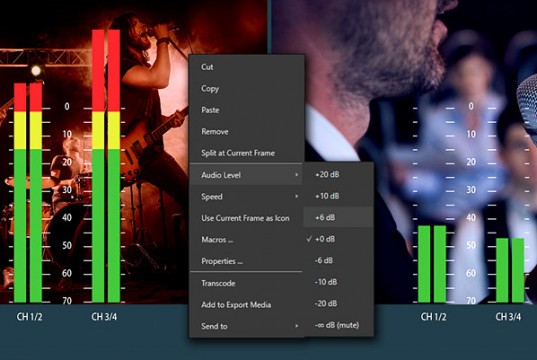Click right CH 1/2 green level meter
Viewport: 537px width, 360px height.
(x=432, y=264)
